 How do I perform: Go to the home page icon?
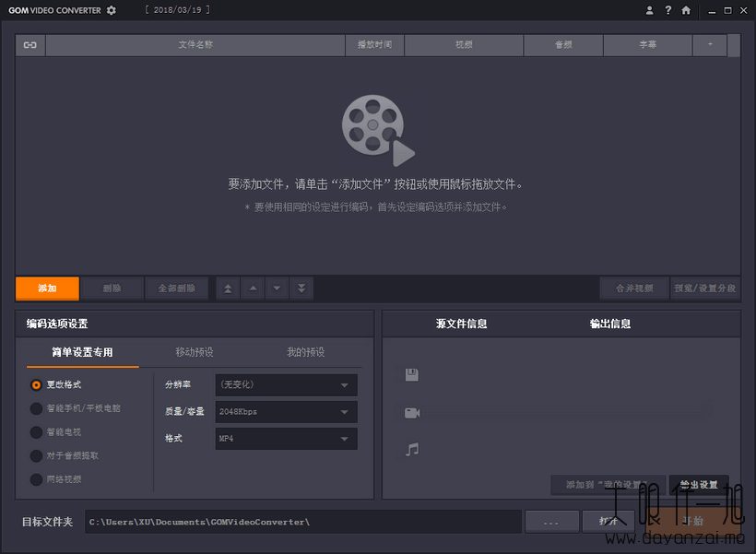(x=686, y=10)
